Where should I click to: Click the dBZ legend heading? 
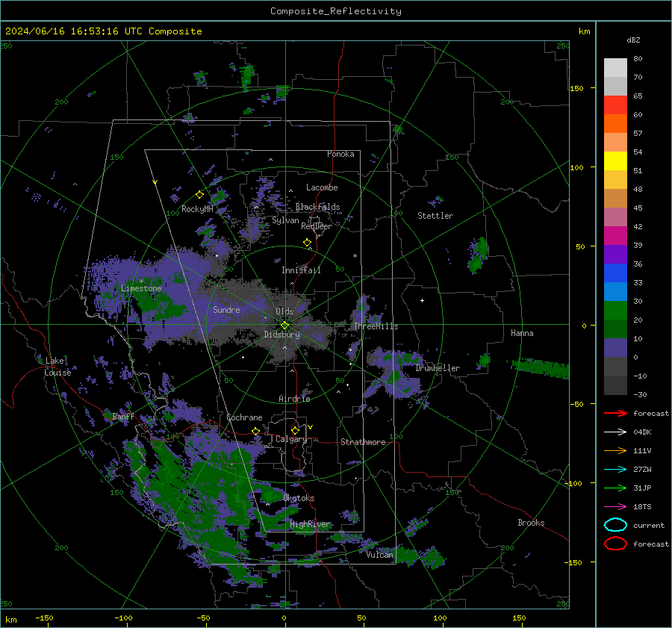click(633, 40)
